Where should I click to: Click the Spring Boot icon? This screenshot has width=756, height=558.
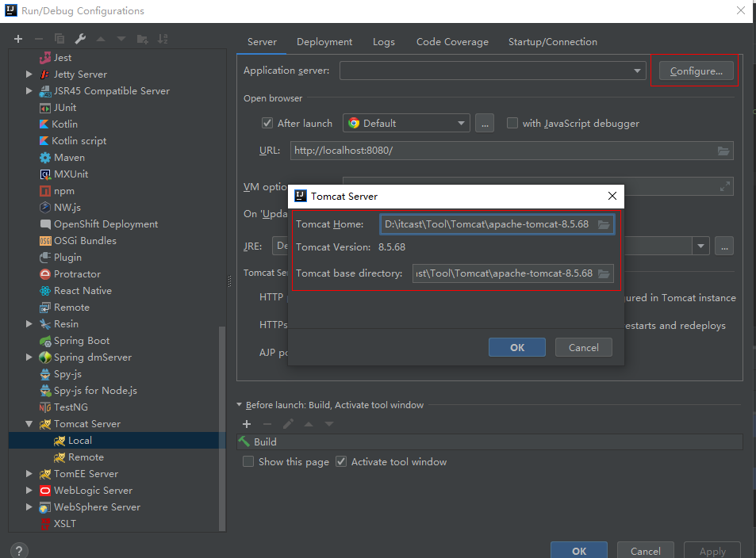[45, 341]
